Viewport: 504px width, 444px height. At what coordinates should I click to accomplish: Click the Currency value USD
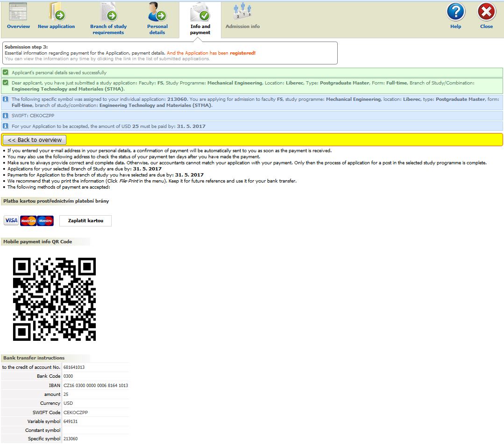(68, 403)
